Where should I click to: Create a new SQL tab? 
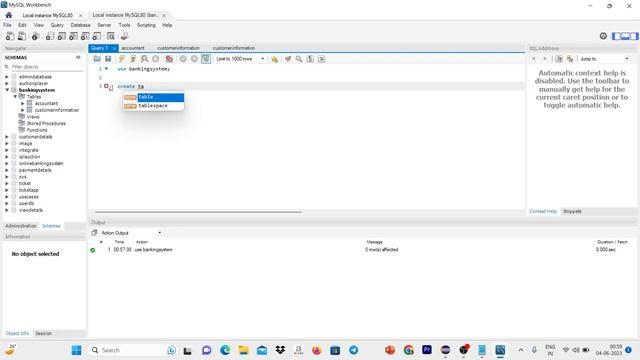coord(10,36)
